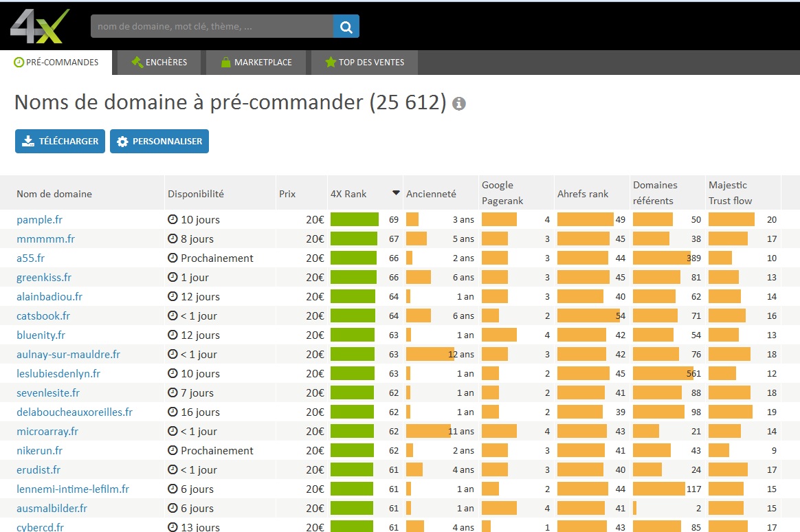Viewport: 800px width, 532px height.
Task: Click the clock icon in the a55.fr row
Action: coord(173,258)
